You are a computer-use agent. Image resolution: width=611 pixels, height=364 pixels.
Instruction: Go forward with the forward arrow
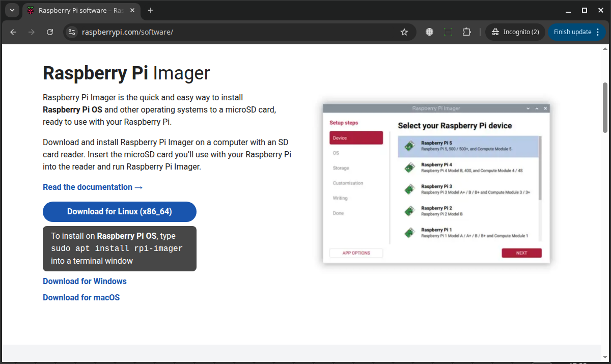click(x=32, y=32)
